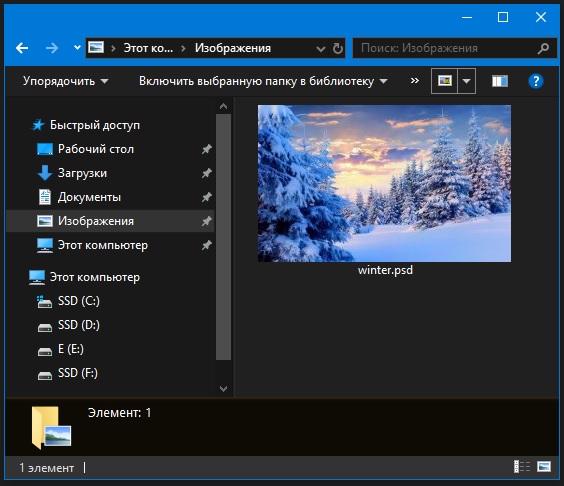Expand recent locations dropdown near forward arrow

point(77,47)
